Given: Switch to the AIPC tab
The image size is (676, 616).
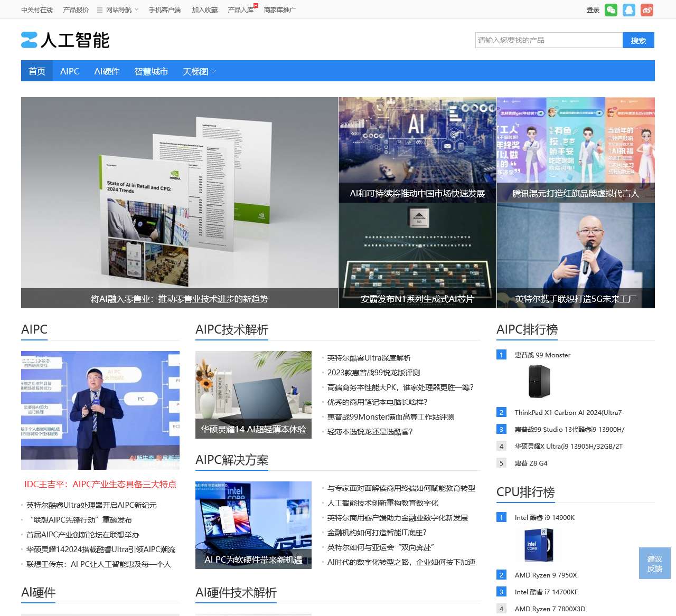Looking at the screenshot, I should coord(70,71).
